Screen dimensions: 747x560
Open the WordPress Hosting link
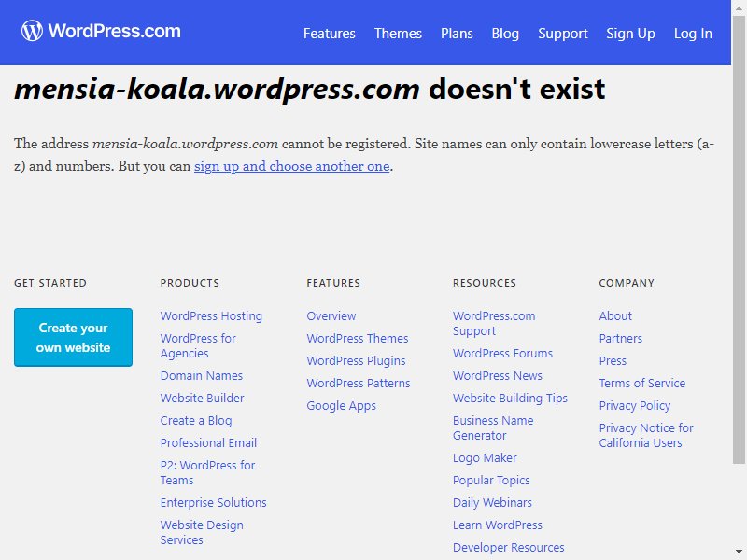click(x=211, y=316)
